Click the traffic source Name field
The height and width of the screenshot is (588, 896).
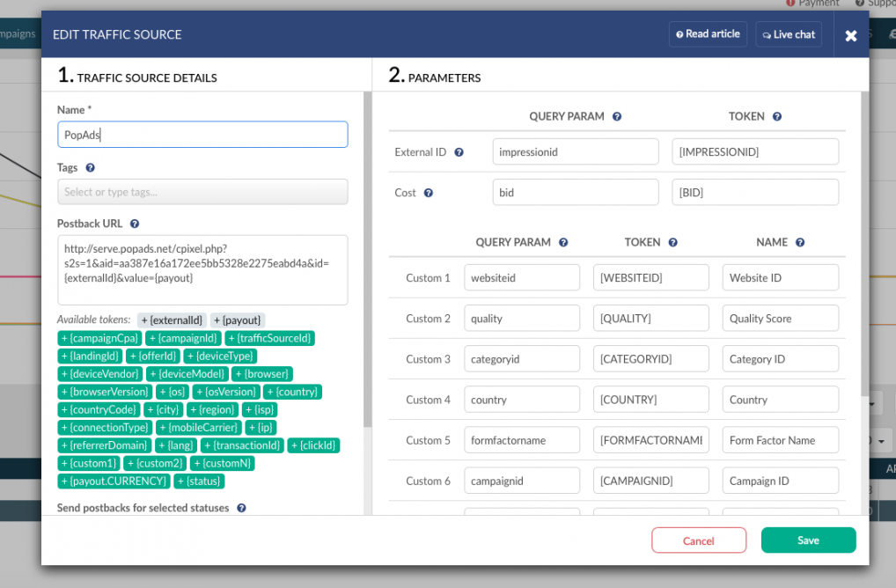[202, 135]
